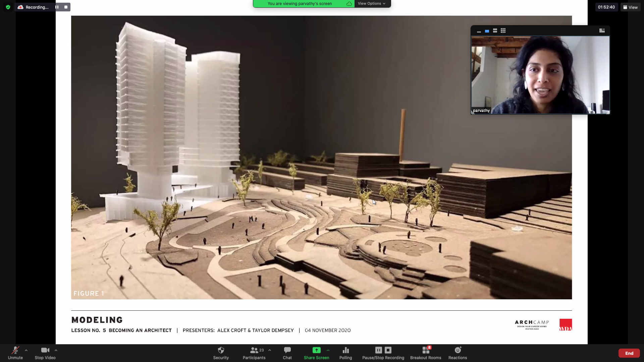
Task: Click the 'You are viewing parvathy's screen' banner
Action: pyautogui.click(x=300, y=4)
